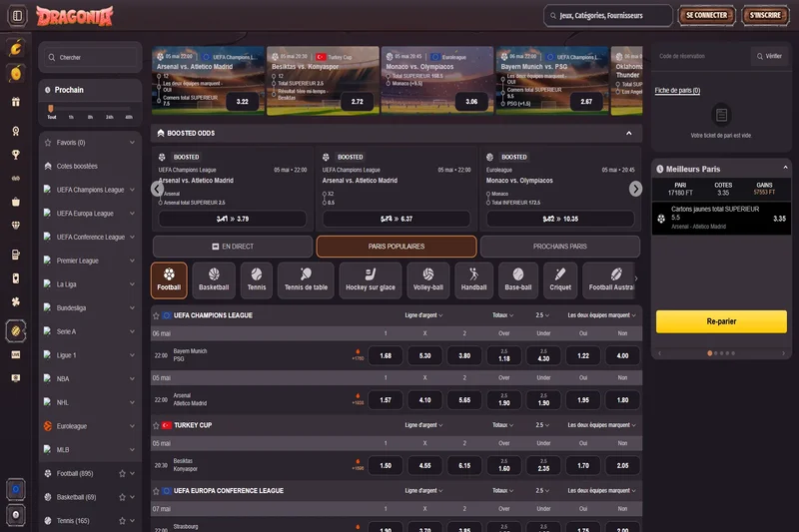Star the Tennis (165) sidebar item

click(x=122, y=521)
